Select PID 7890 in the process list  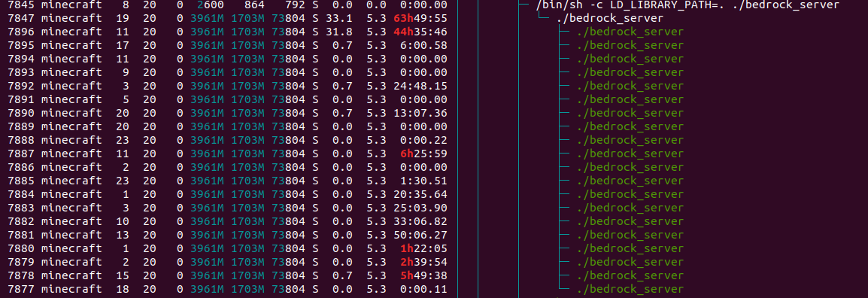tap(22, 113)
